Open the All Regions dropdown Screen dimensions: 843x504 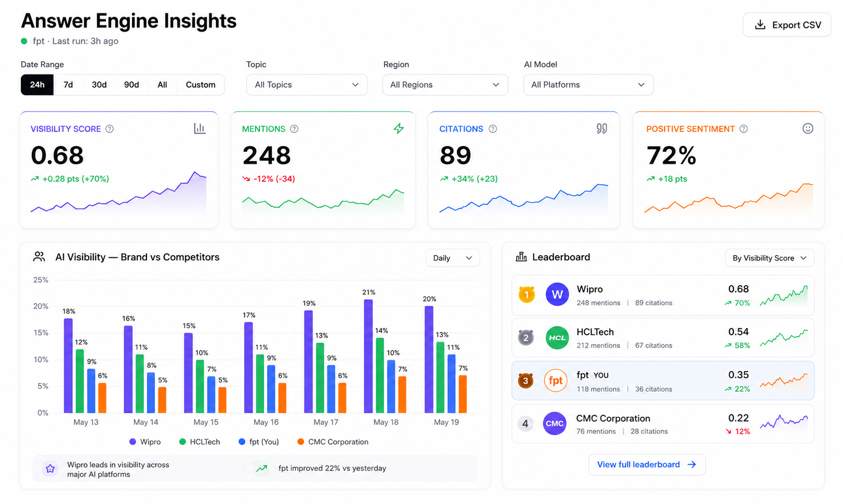tap(445, 85)
